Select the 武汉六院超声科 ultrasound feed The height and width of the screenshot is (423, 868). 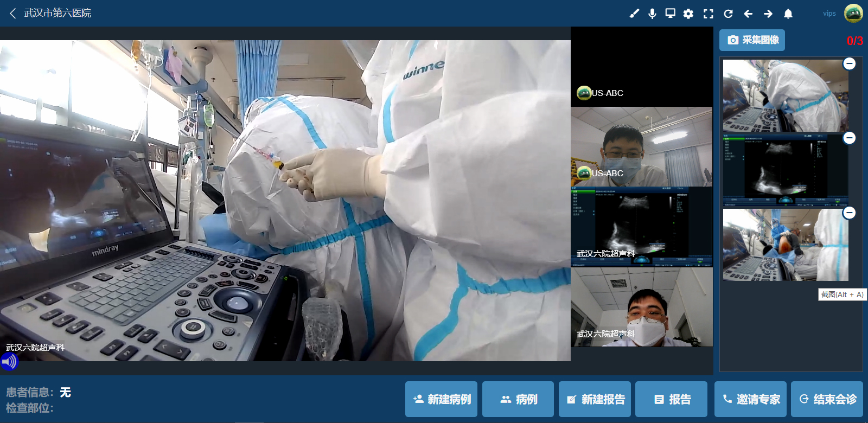(x=642, y=227)
